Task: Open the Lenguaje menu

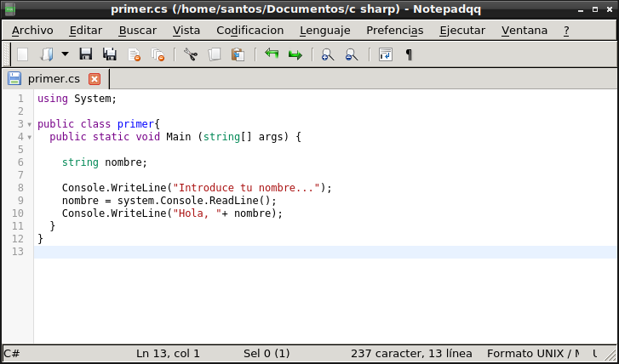Action: pyautogui.click(x=325, y=31)
